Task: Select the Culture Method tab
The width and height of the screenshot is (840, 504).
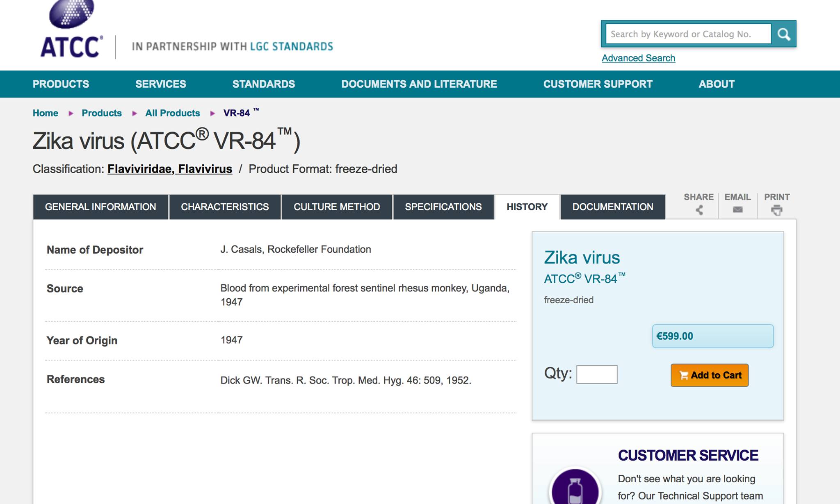Action: tap(337, 207)
